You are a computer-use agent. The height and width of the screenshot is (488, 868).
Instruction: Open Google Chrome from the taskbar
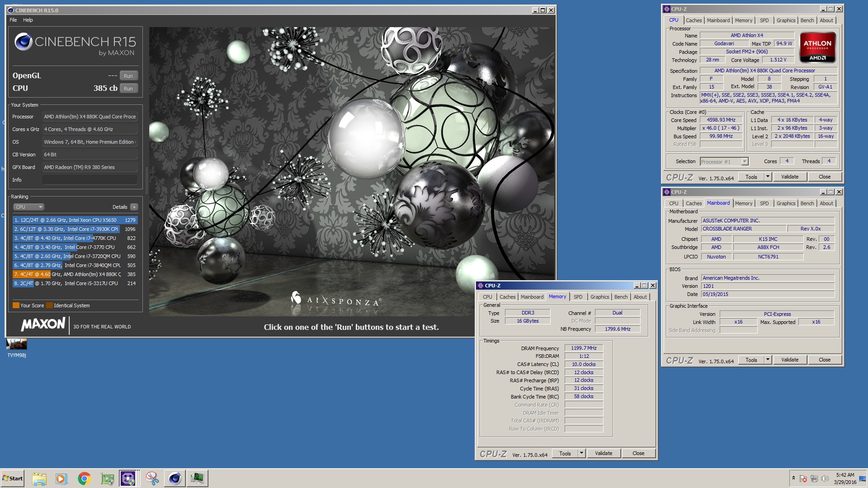[x=84, y=479]
